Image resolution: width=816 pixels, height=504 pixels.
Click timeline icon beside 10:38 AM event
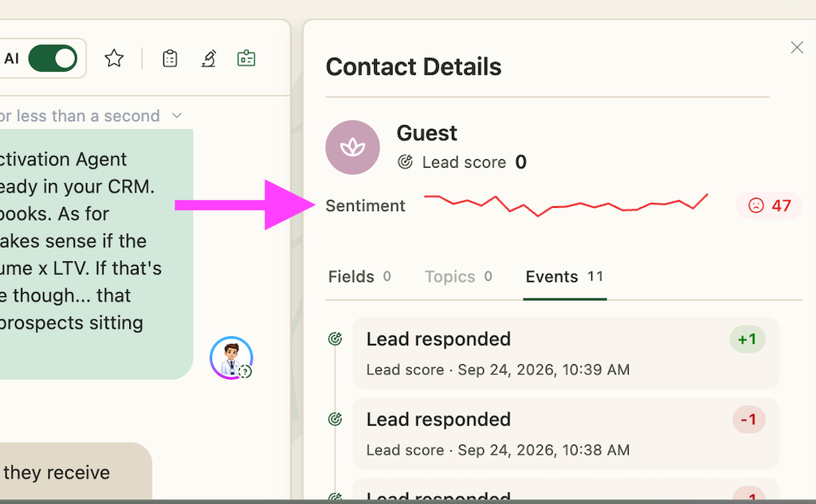[x=335, y=419]
